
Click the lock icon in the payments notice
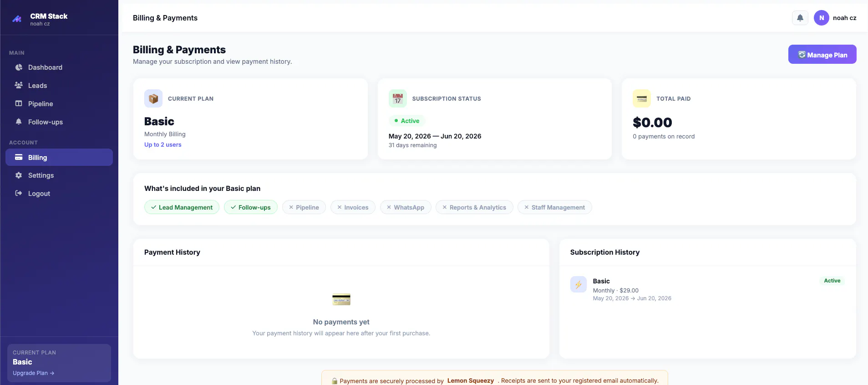point(335,381)
